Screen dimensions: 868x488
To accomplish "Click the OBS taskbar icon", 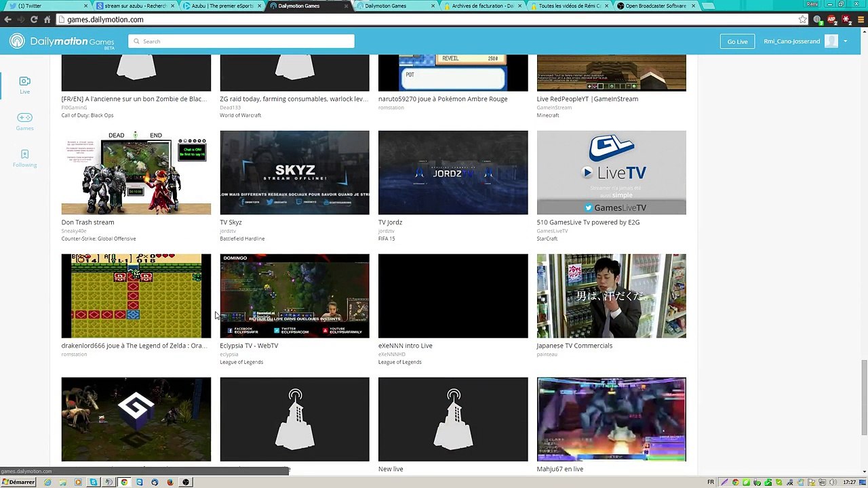I will [x=186, y=482].
